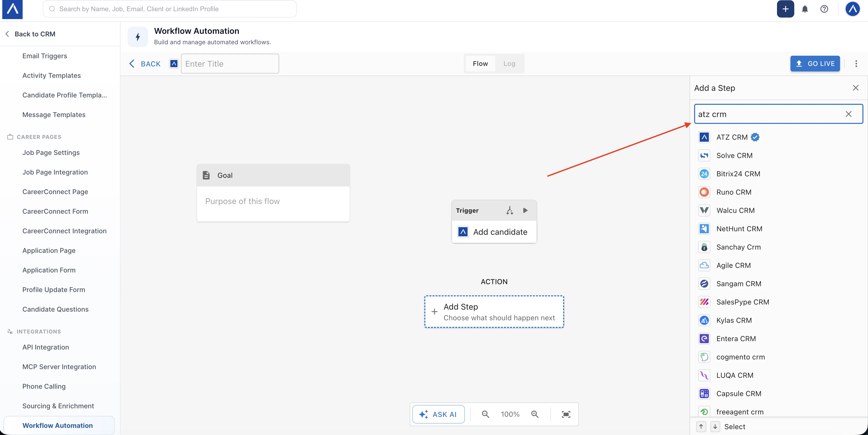Select SalesPype CRM from the list
Viewport: 868px width, 435px height.
[779, 302]
